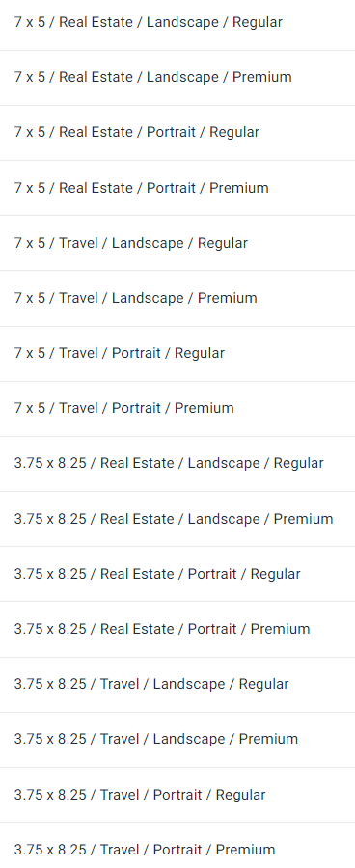355x868 pixels.
Task: Pick 3.75 x 8.25 Travel Portrait Regular
Action: tap(177, 795)
